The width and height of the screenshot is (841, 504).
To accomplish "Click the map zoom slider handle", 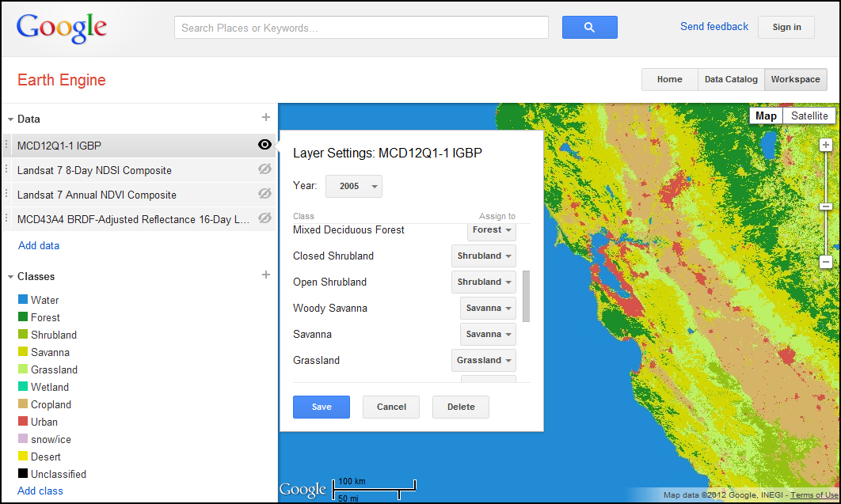I will (825, 207).
